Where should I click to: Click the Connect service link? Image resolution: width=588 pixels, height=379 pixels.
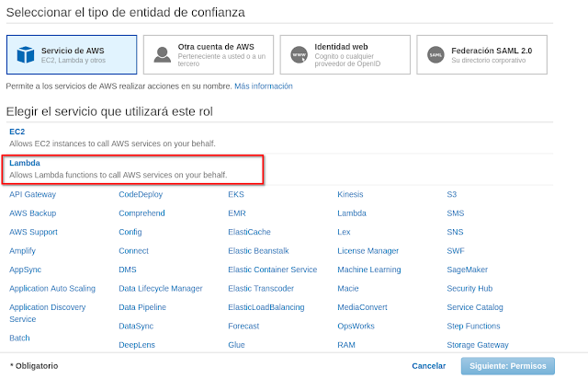pyautogui.click(x=133, y=251)
